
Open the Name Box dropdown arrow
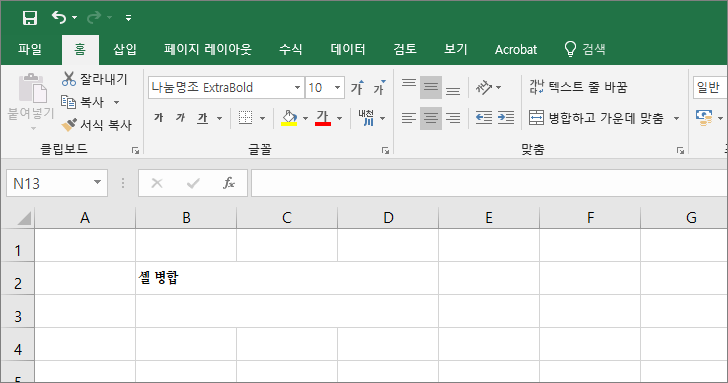click(x=97, y=182)
